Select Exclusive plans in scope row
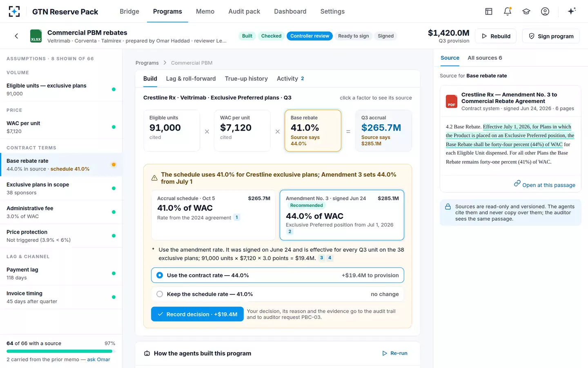Screen dimensions: 588x368 pyautogui.click(x=61, y=188)
